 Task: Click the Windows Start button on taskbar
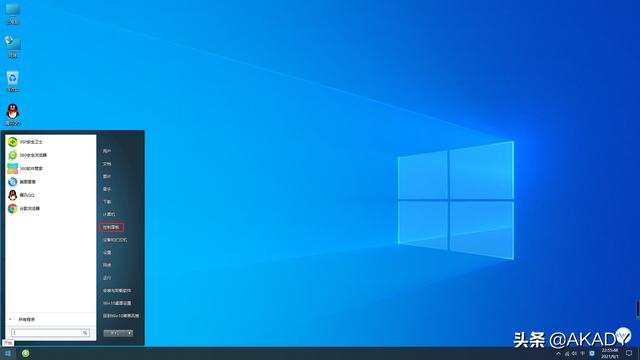(8, 353)
